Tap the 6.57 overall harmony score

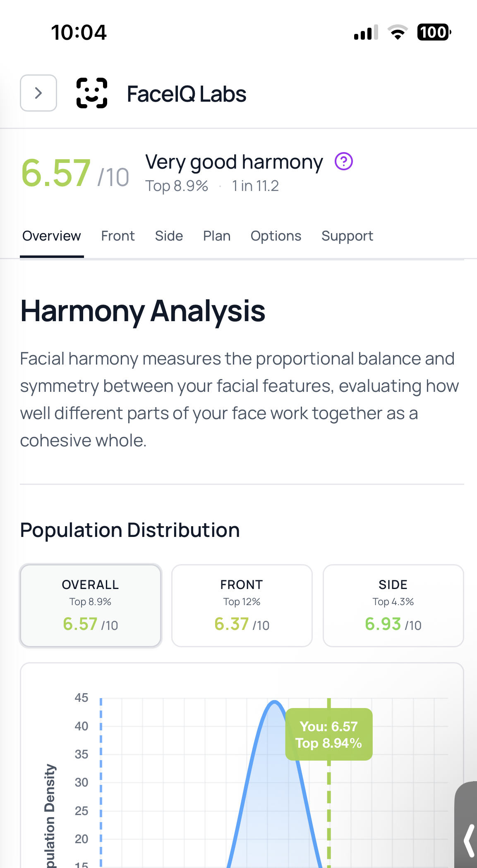pyautogui.click(x=56, y=173)
